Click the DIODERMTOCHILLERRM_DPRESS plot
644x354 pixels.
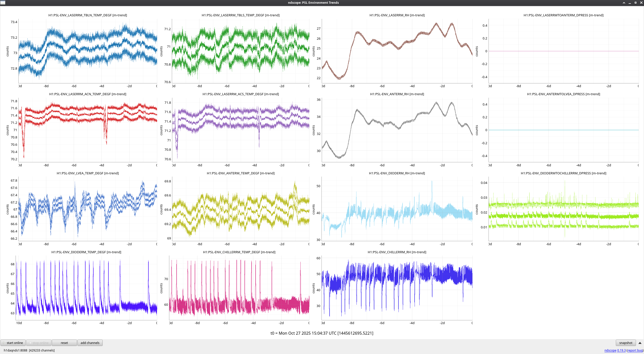coord(563,209)
